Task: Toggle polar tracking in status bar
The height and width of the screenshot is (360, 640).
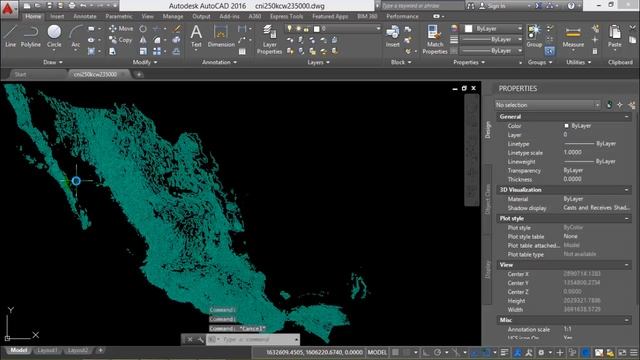Action: tap(438, 352)
